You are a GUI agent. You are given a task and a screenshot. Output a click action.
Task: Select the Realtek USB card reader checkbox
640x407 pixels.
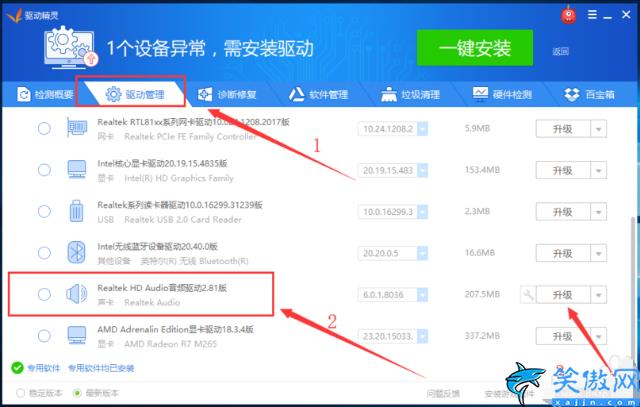click(x=44, y=211)
